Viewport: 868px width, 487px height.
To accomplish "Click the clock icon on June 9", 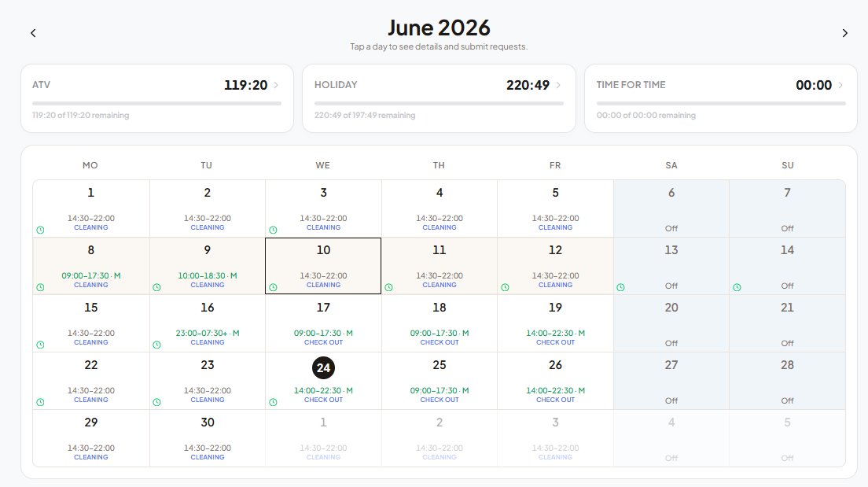I will 156,287.
